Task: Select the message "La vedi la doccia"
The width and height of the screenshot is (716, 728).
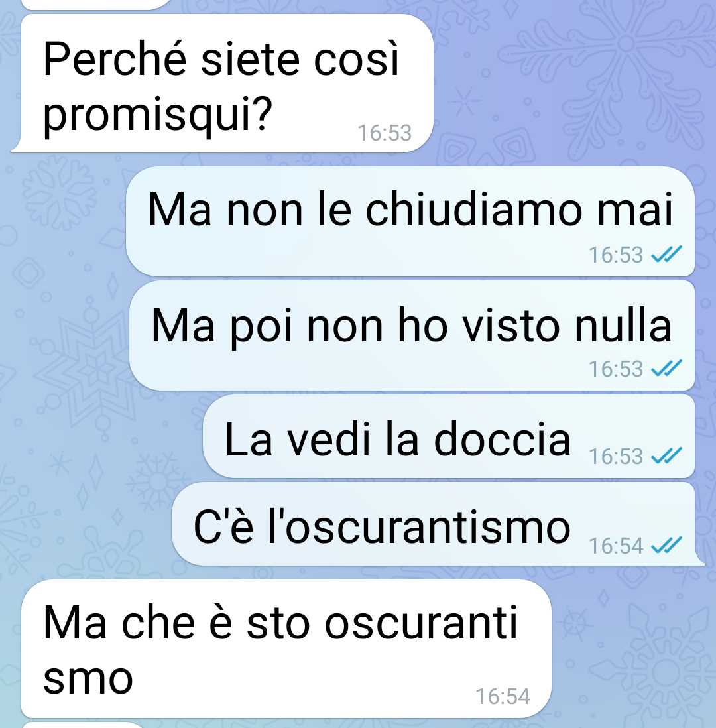Action: [449, 436]
